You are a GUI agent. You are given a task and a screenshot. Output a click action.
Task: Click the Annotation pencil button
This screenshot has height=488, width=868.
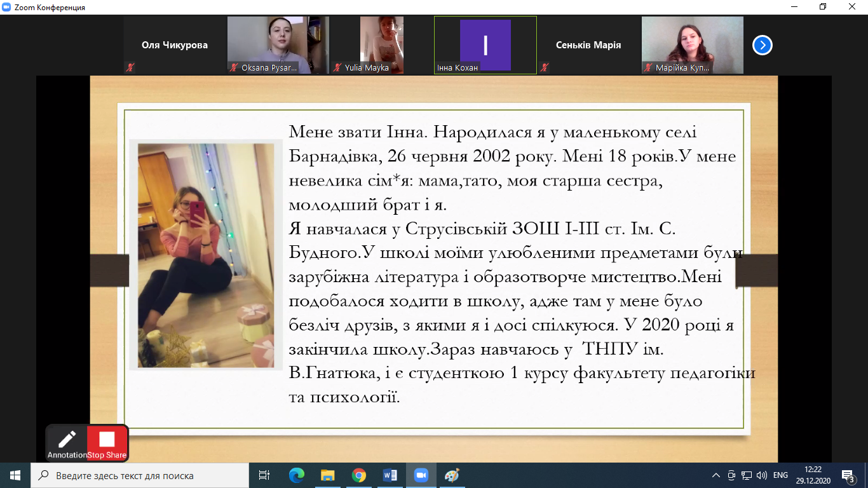(67, 442)
